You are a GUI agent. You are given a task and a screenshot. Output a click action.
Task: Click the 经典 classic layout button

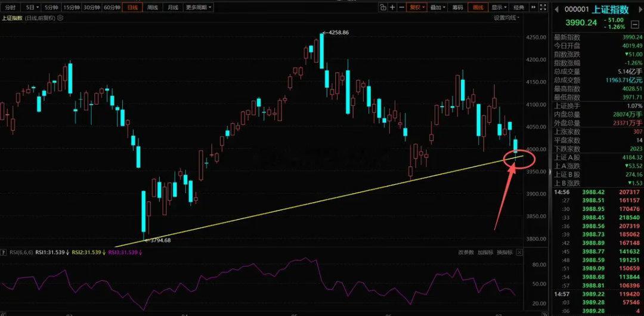pyautogui.click(x=519, y=7)
